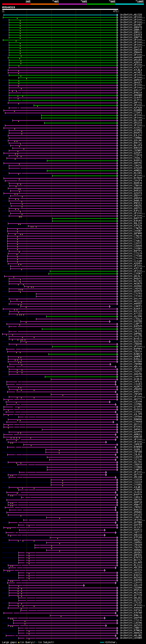Open hit UniRef100_Q9R111
Image resolution: width=146 pixels, height=644 pixels.
point(131,32)
